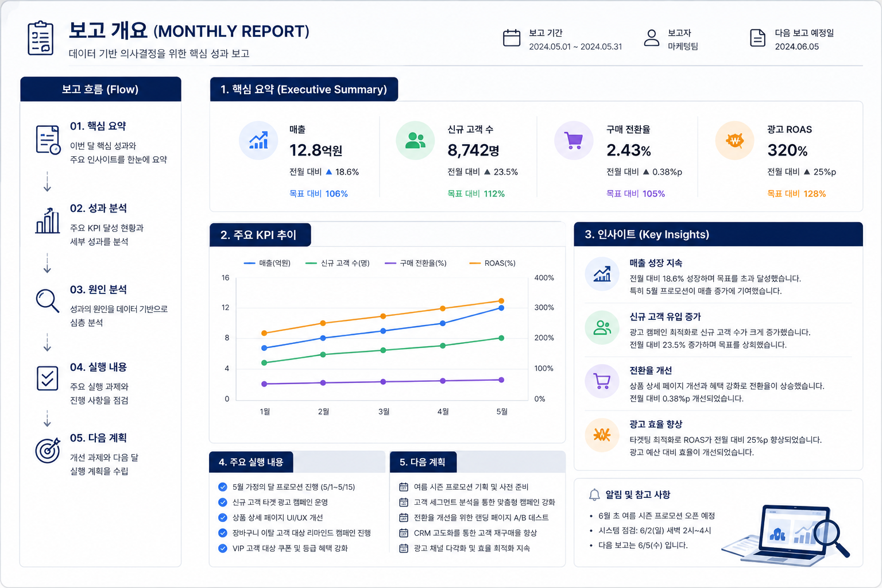This screenshot has width=882, height=588.
Task: Click the orange icon beside 광고 효율 향상
Action: point(602,435)
